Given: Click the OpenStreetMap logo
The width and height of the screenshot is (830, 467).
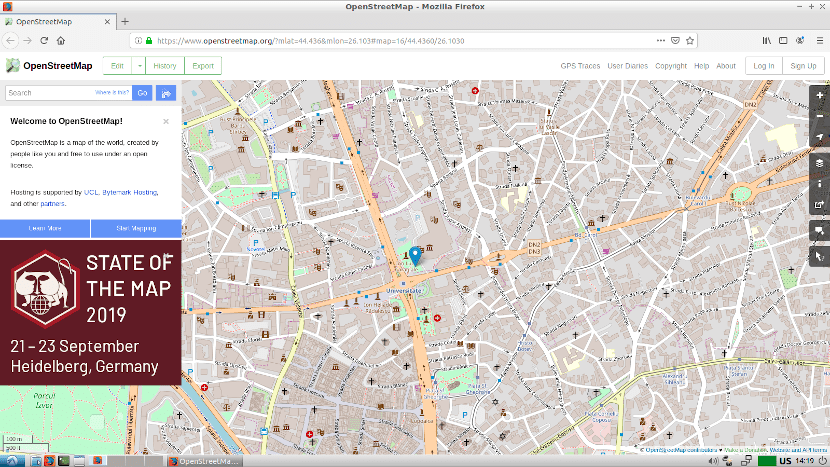Looking at the screenshot, I should click(x=49, y=66).
